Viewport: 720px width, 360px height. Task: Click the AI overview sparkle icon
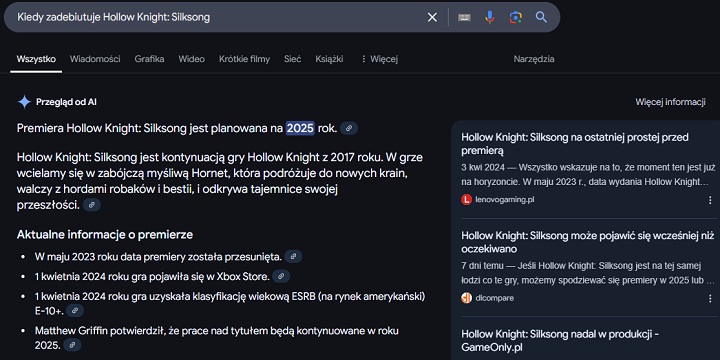point(24,102)
